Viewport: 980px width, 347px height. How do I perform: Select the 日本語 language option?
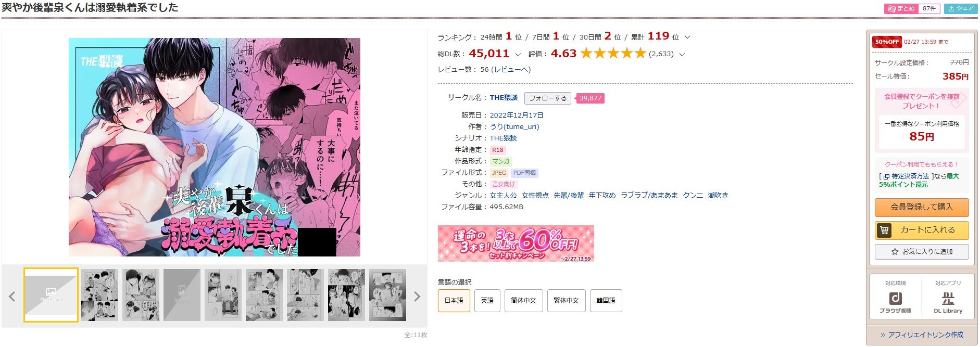(454, 301)
